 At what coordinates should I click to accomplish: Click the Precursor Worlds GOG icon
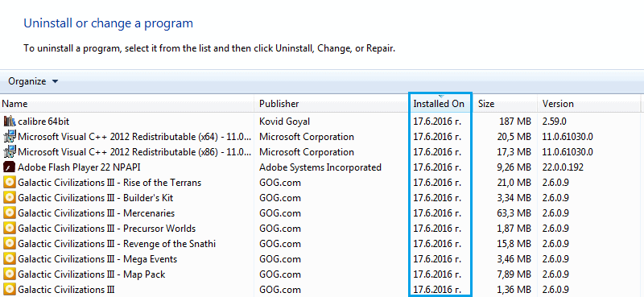[x=10, y=229]
